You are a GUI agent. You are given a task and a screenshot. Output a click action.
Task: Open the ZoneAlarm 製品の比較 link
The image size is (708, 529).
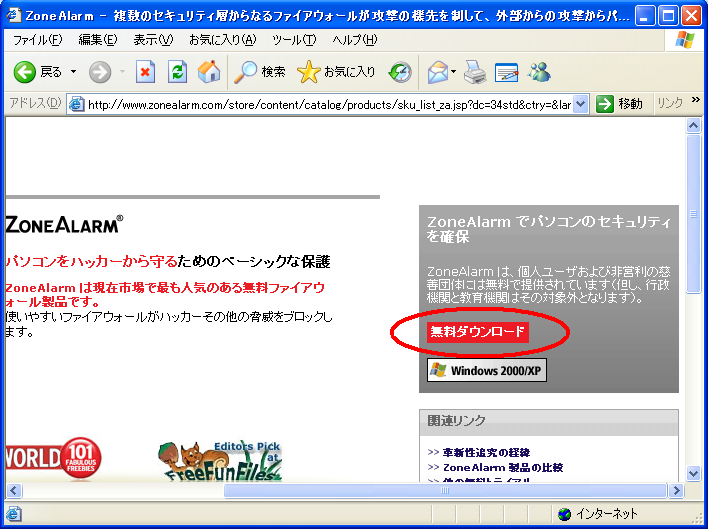[x=503, y=467]
